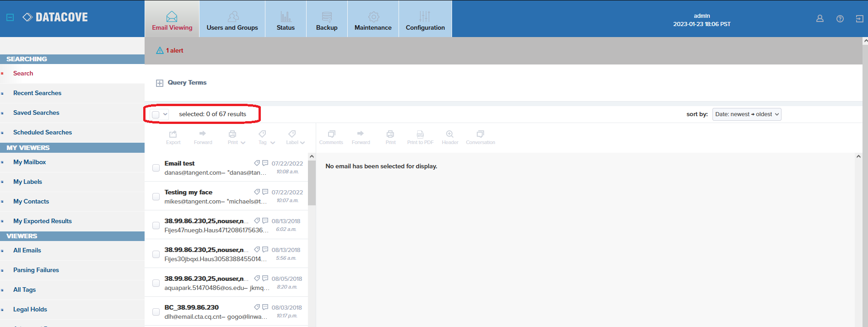This screenshot has height=327, width=868.
Task: Open the user profile icon
Action: pos(819,19)
